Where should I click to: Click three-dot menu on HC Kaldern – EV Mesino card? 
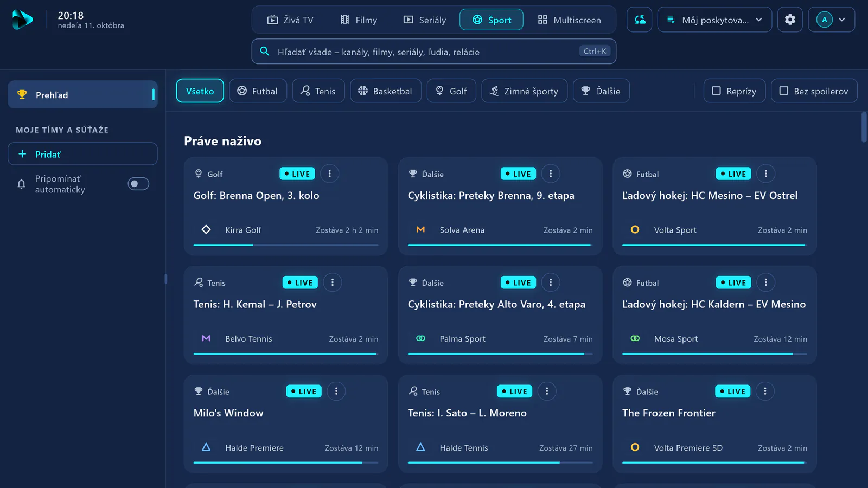coord(765,282)
